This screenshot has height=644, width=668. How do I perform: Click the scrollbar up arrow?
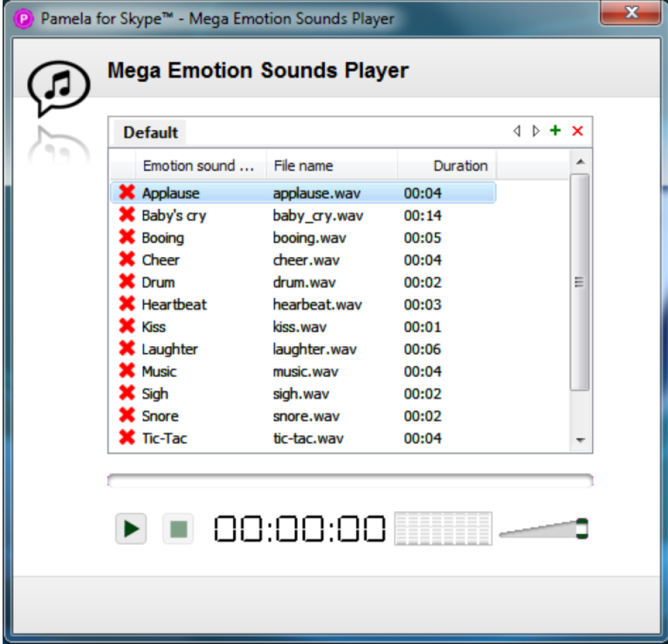[x=580, y=162]
